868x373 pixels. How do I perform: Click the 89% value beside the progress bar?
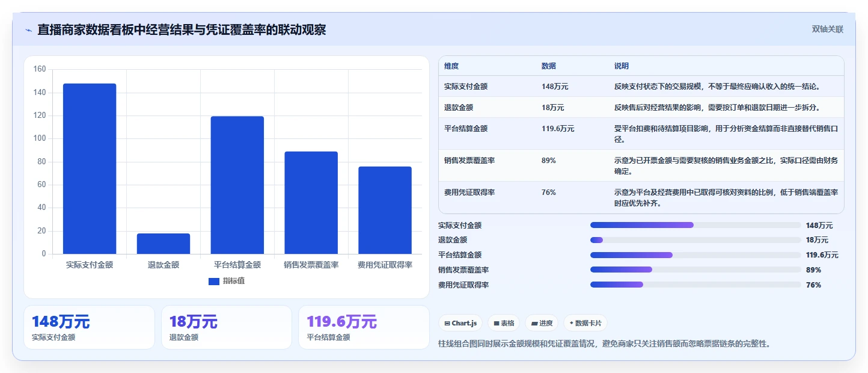[813, 270]
